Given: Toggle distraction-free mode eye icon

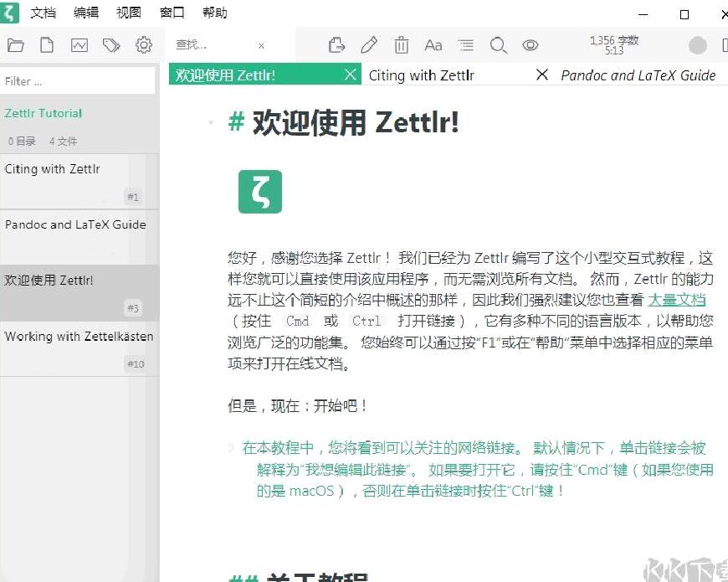Looking at the screenshot, I should point(531,45).
